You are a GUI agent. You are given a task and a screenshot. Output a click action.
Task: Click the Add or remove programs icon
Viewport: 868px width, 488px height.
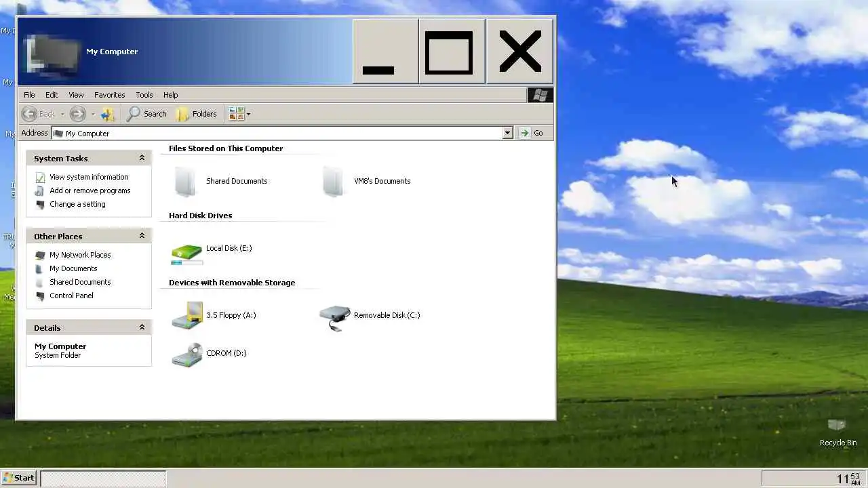[40, 190]
